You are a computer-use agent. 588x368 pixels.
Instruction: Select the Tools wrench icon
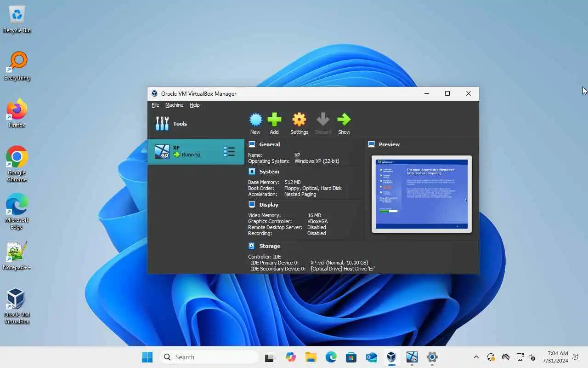click(x=162, y=123)
